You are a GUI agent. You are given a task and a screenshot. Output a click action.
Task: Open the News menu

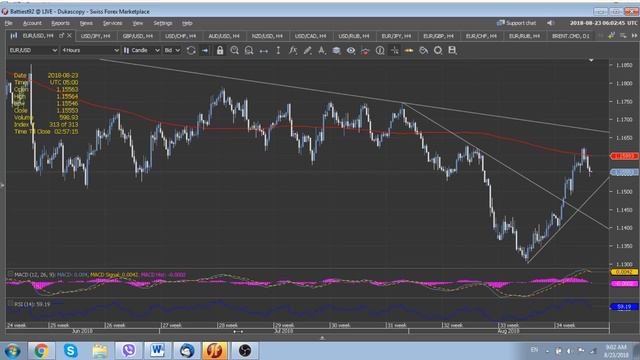(x=86, y=23)
